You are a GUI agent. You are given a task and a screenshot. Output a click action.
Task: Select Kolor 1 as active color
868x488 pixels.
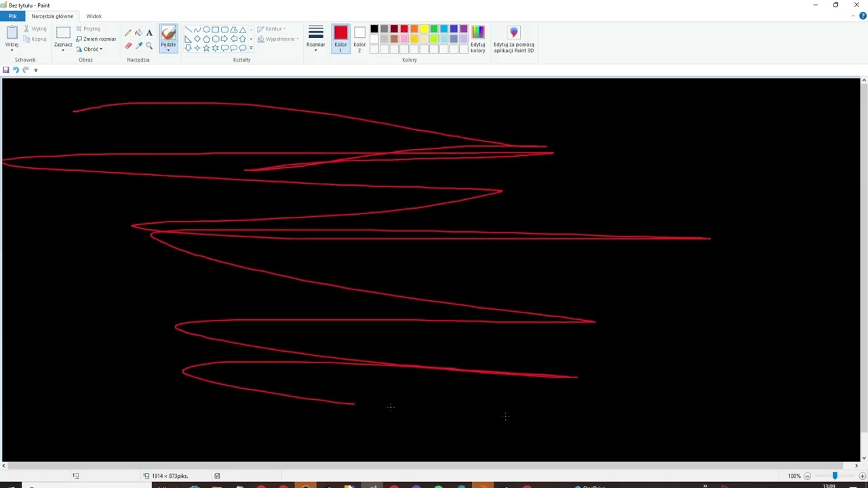[340, 39]
